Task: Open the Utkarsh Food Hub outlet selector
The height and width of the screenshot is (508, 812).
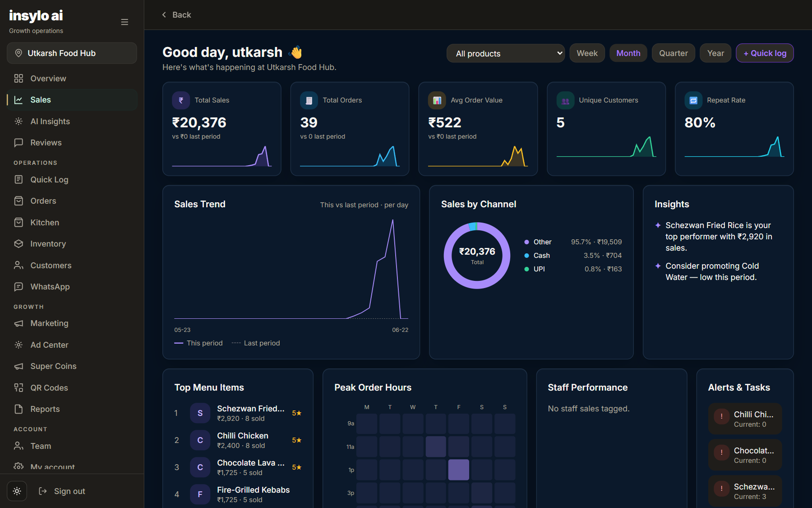Action: (x=72, y=53)
